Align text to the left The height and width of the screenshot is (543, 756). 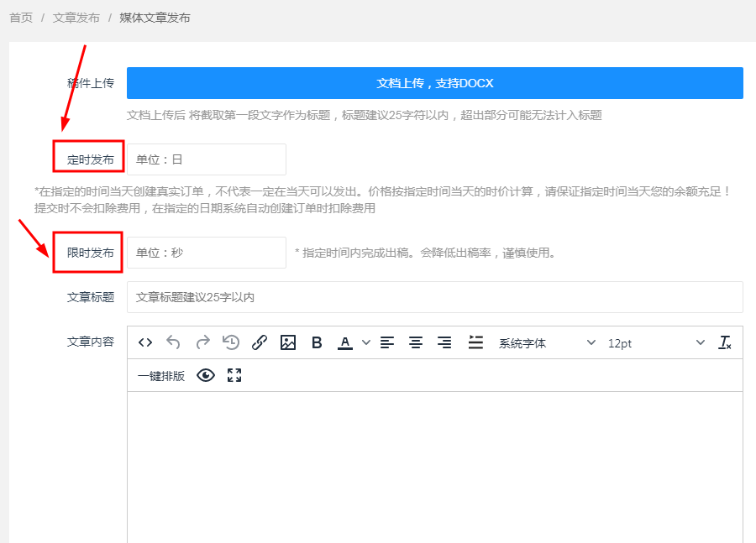pyautogui.click(x=387, y=342)
